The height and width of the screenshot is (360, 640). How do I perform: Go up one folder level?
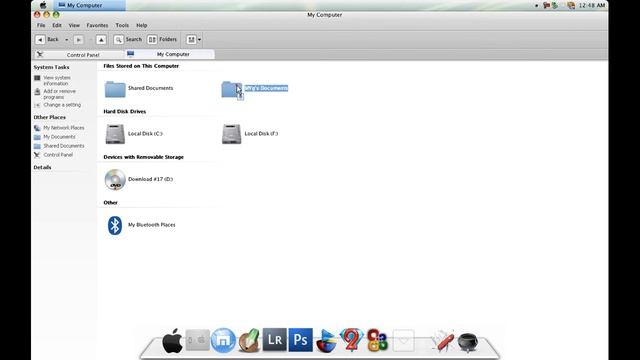[x=101, y=40]
